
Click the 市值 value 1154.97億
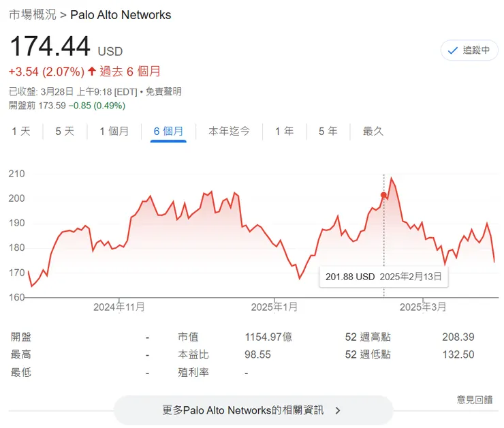[268, 337]
